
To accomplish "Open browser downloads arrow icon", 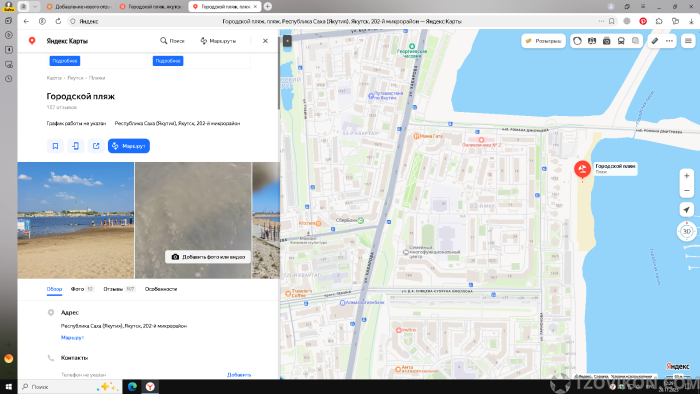I will pyautogui.click(x=691, y=21).
